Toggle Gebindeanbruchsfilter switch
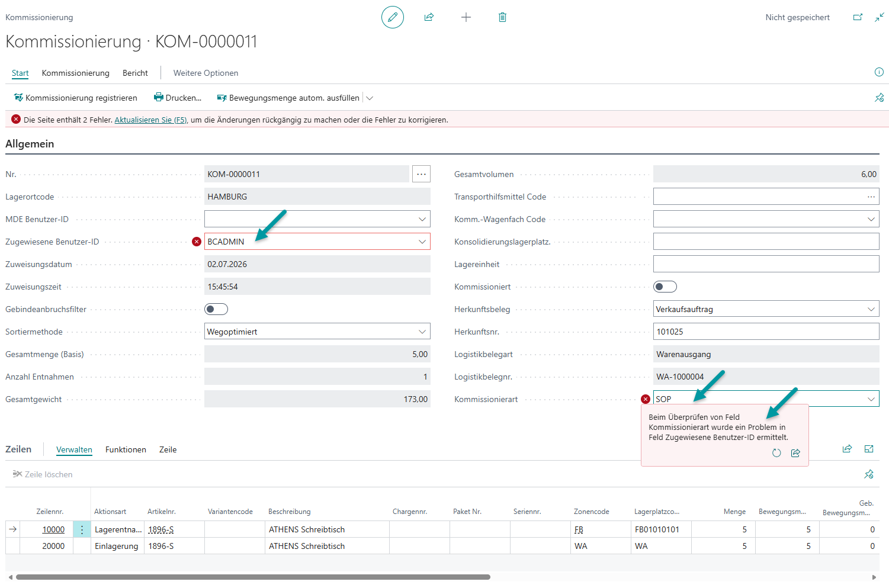This screenshot has height=588, width=889. [x=216, y=309]
